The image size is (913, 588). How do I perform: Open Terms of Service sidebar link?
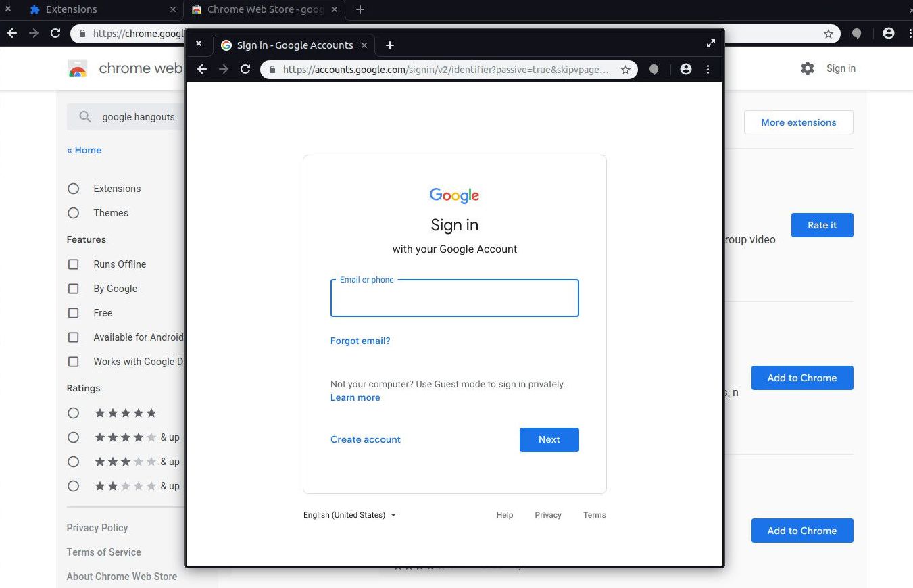[103, 552]
